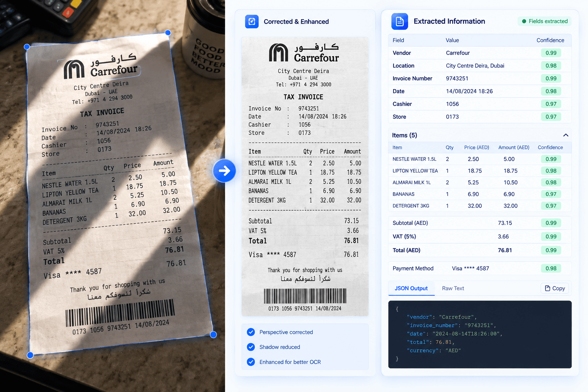Click the Store value 0173
This screenshot has height=392, width=588.
(x=452, y=117)
